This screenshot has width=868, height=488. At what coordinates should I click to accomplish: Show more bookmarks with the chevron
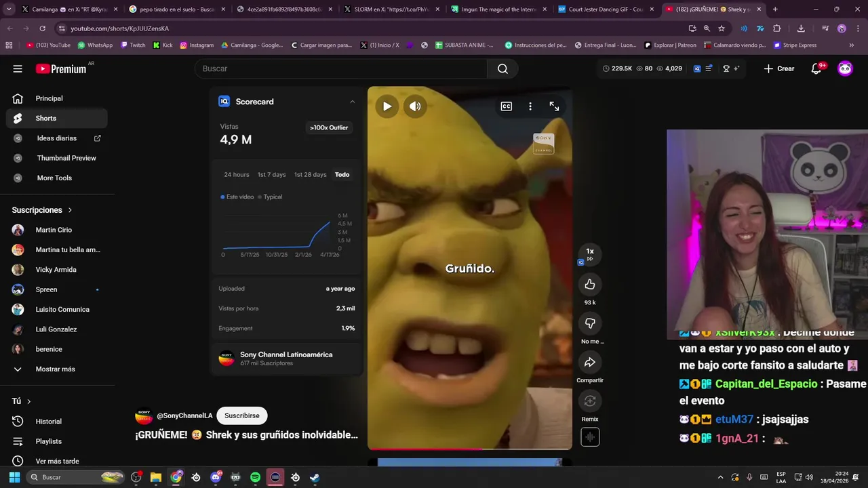pos(852,45)
